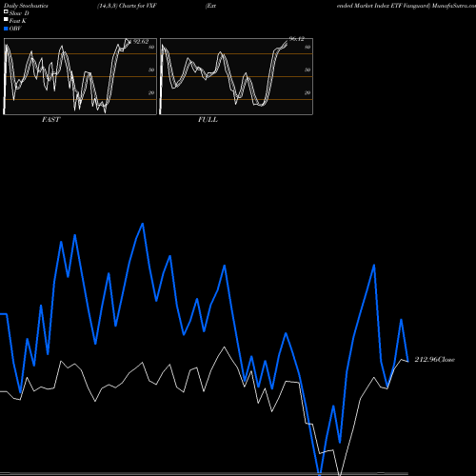476x476 pixels.
Task: Click the FULL chart label
Action: [208, 119]
